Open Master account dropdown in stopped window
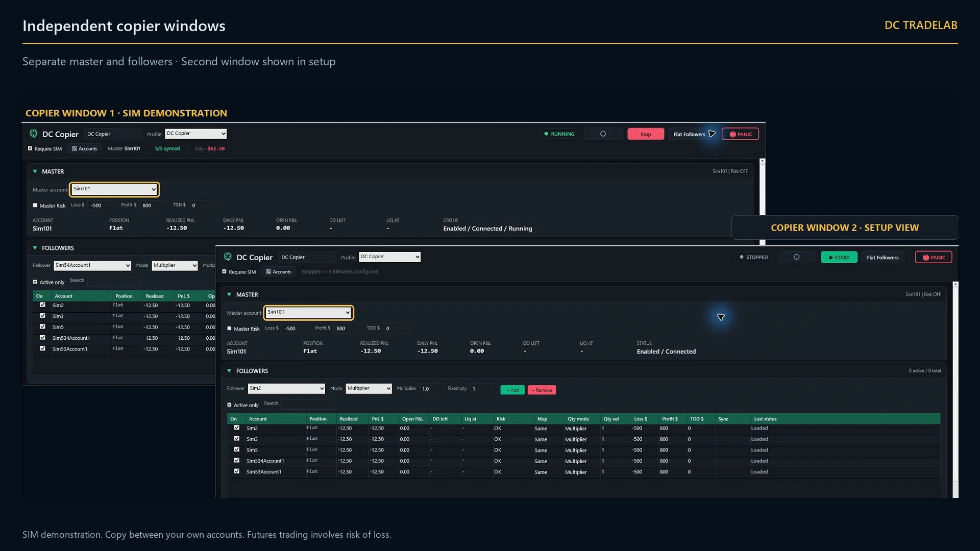This screenshot has height=551, width=980. click(308, 312)
